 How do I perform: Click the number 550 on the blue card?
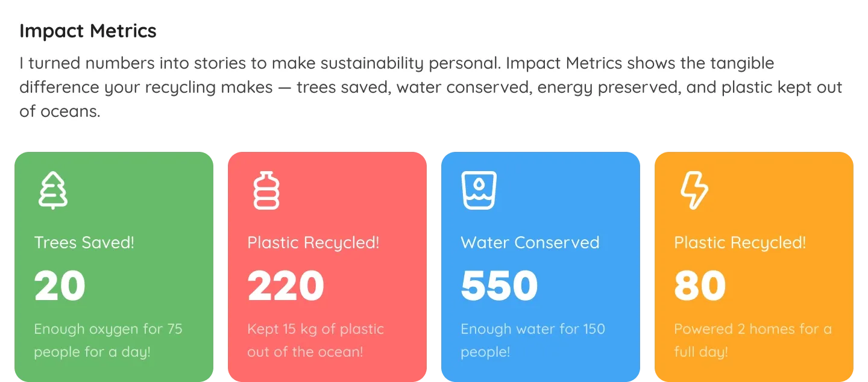click(499, 284)
